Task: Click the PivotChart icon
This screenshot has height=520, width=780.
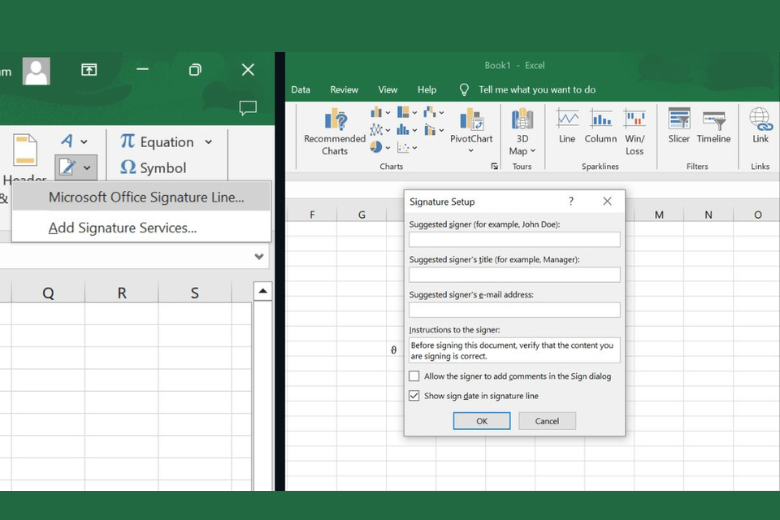Action: click(x=471, y=120)
